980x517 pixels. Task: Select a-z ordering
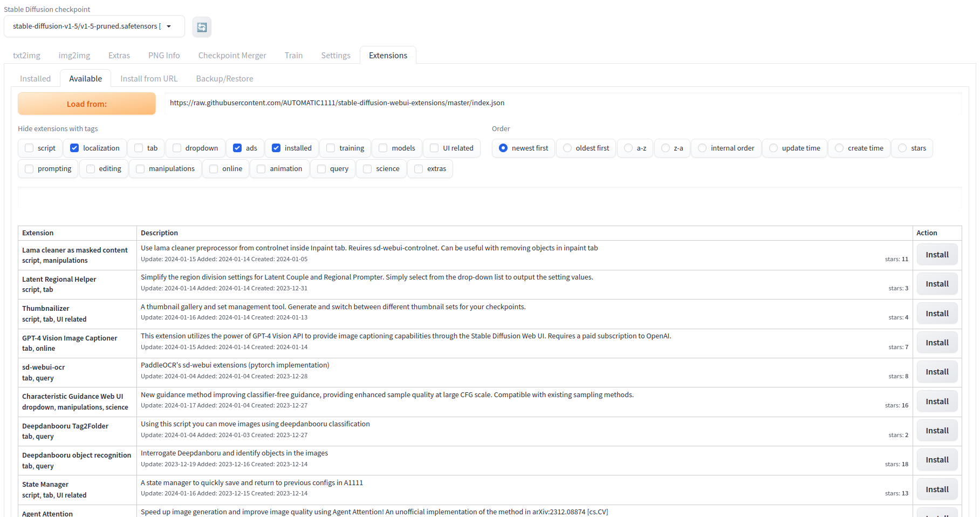[x=628, y=148]
